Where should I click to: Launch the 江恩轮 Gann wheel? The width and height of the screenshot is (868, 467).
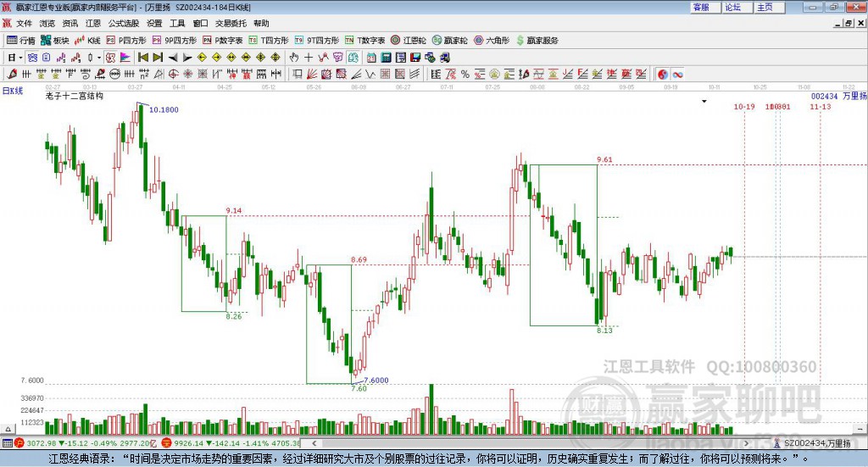[409, 41]
